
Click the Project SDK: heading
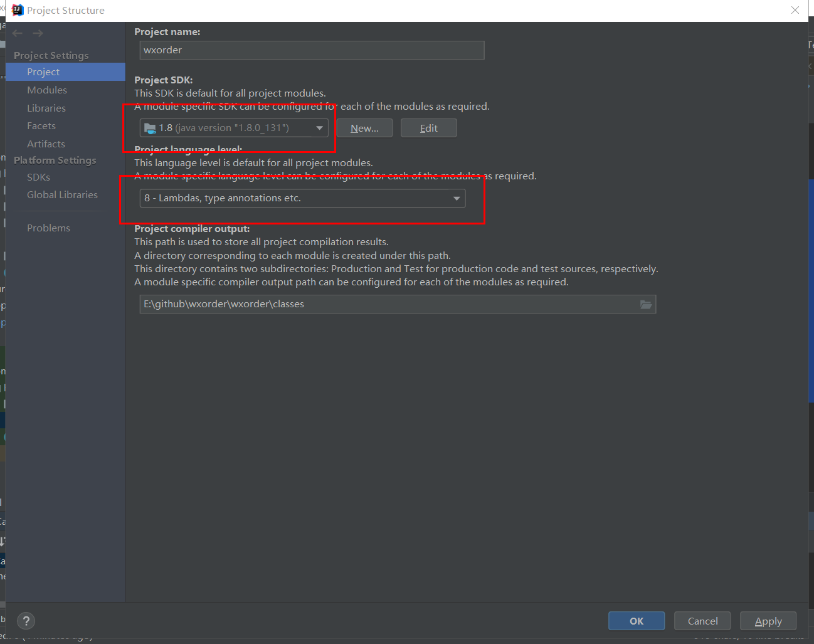click(164, 80)
